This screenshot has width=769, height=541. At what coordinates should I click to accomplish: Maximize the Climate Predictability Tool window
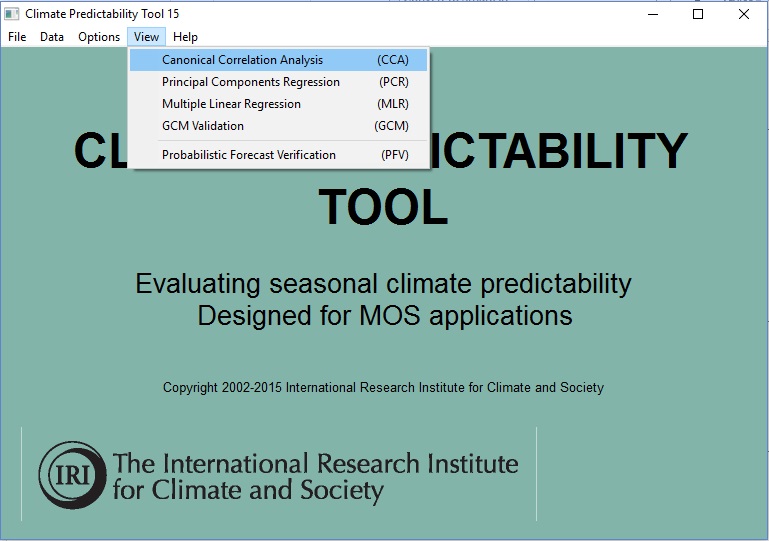[698, 14]
